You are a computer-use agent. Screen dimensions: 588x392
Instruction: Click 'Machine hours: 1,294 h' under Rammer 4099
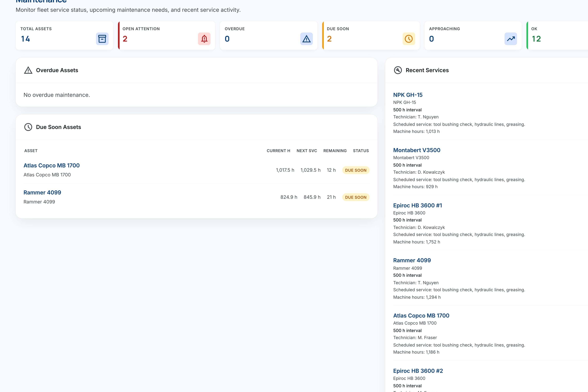coord(417,297)
